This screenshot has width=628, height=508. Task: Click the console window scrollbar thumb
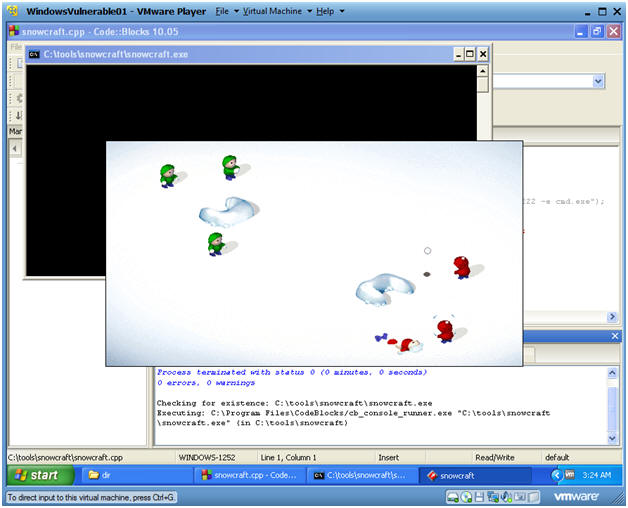pos(483,85)
